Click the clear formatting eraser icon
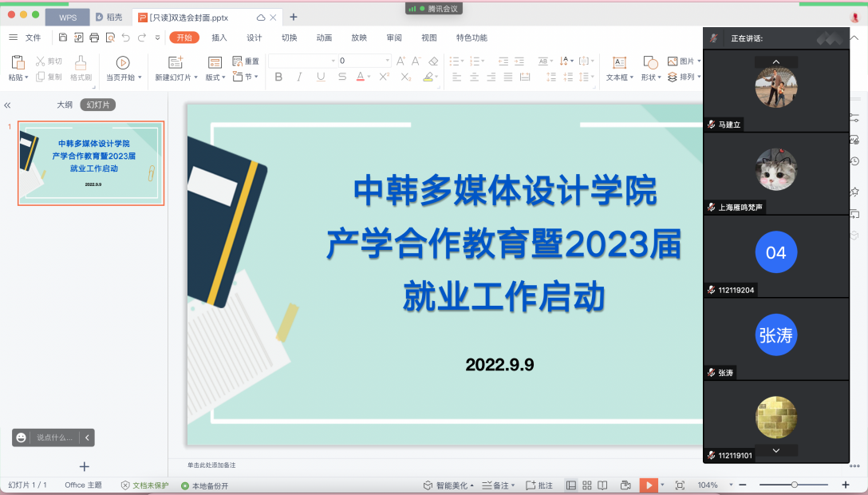This screenshot has height=495, width=868. tap(433, 61)
